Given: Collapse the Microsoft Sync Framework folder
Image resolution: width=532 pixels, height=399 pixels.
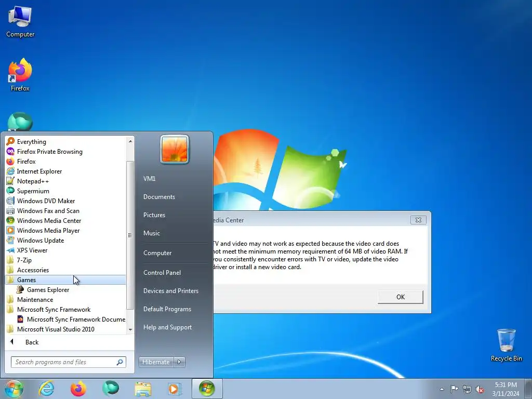Looking at the screenshot, I should point(65,310).
